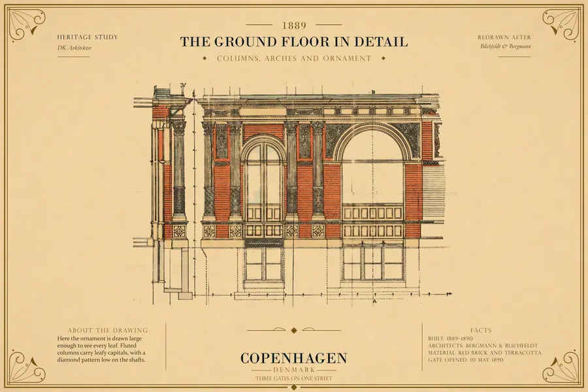
Task: Click the "Blichfeldt & Bergmann" italic credit
Action: click(x=506, y=46)
